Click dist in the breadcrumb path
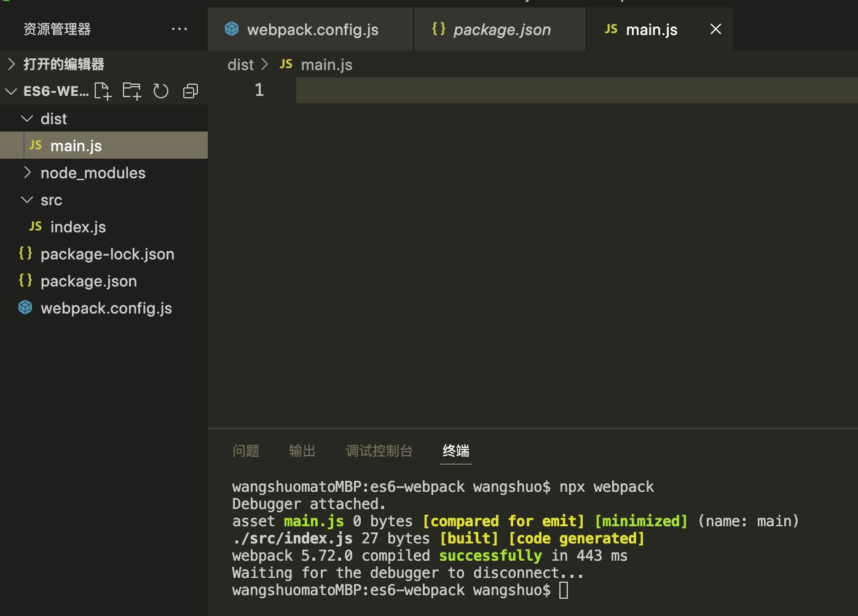 pos(240,65)
